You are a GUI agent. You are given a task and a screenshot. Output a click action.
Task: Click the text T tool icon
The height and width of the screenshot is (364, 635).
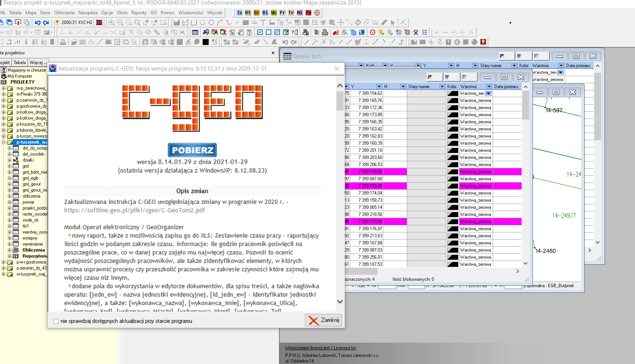pyautogui.click(x=263, y=22)
